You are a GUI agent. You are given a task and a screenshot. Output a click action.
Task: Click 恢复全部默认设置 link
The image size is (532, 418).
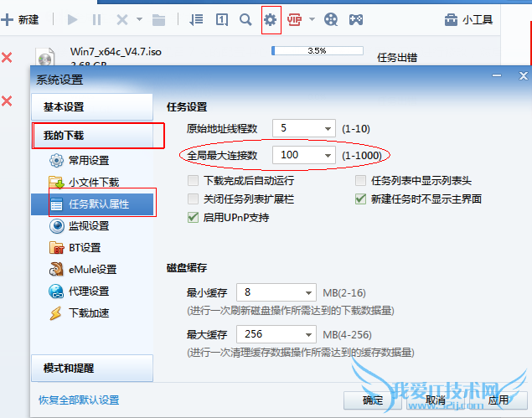(79, 400)
